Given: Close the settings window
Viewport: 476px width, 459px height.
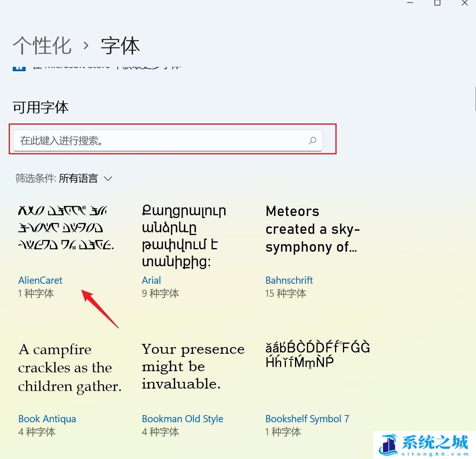Looking at the screenshot, I should click(465, 3).
